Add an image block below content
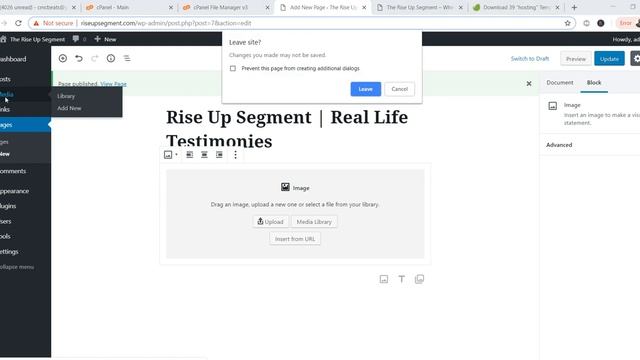This screenshot has height=360, width=640. 384,279
